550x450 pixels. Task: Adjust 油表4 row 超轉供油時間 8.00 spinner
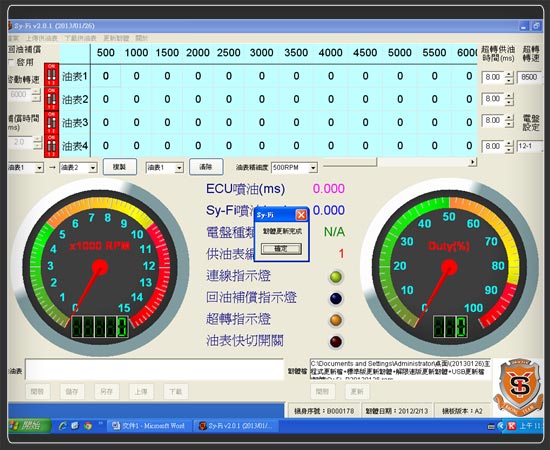pyautogui.click(x=509, y=147)
